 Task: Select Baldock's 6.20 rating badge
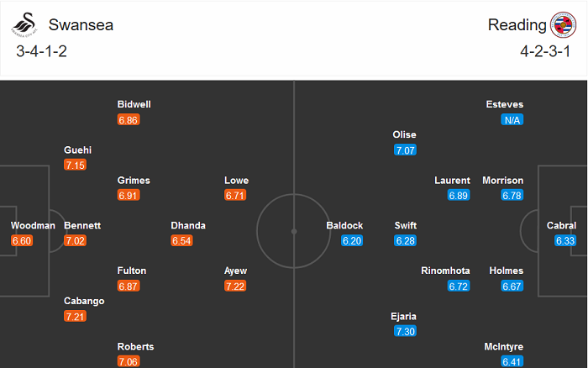click(x=353, y=241)
